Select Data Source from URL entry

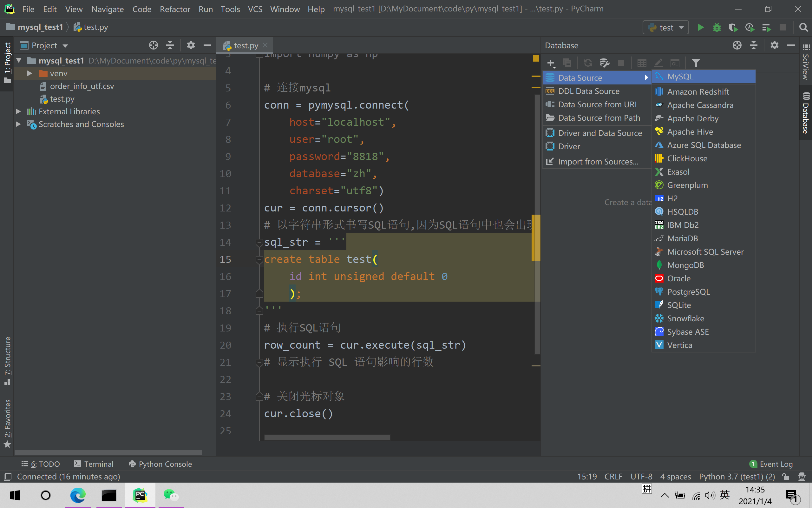(597, 104)
